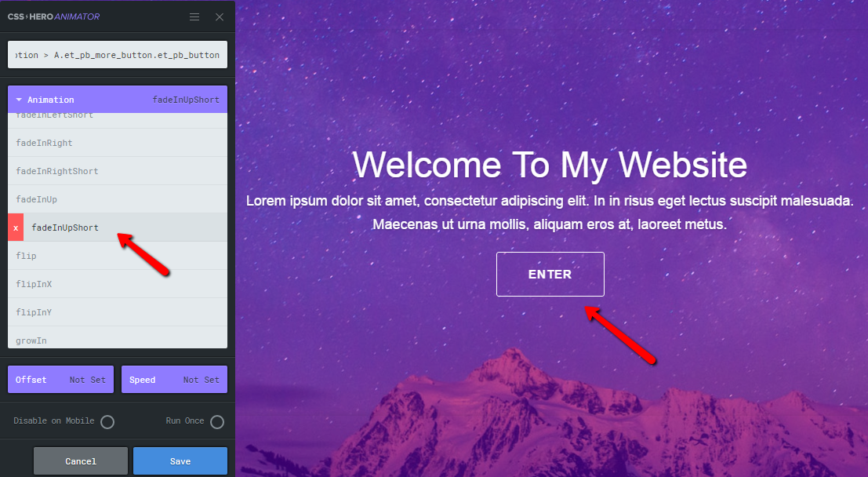Close the CSS Hero Animator panel
868x477 pixels.
coord(220,16)
